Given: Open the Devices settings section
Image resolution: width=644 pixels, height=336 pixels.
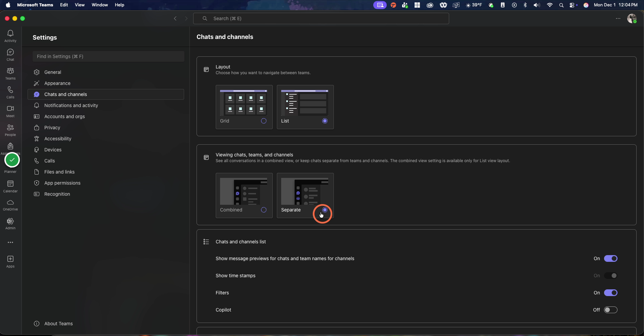Looking at the screenshot, I should [x=106, y=150].
